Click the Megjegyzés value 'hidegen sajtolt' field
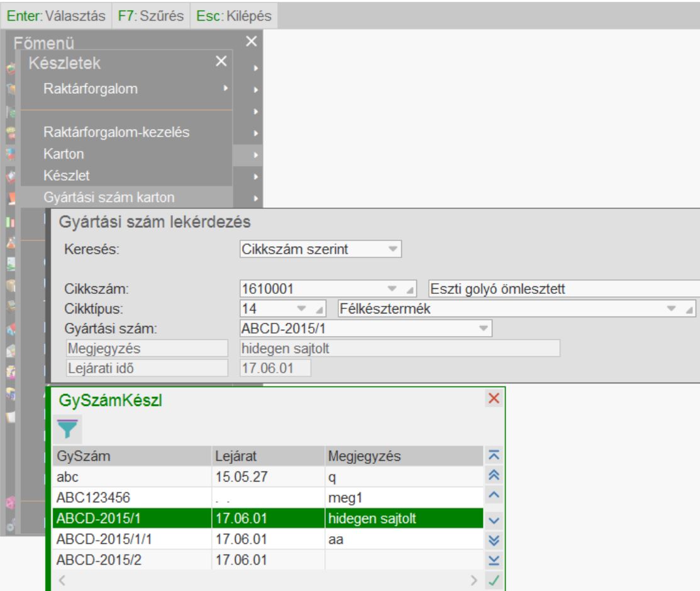Image resolution: width=700 pixels, height=591 pixels. (399, 349)
